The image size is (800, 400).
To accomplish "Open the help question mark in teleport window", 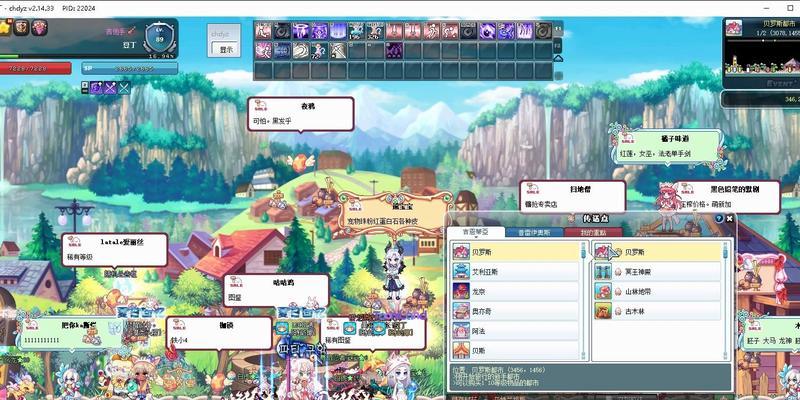I will 719,218.
